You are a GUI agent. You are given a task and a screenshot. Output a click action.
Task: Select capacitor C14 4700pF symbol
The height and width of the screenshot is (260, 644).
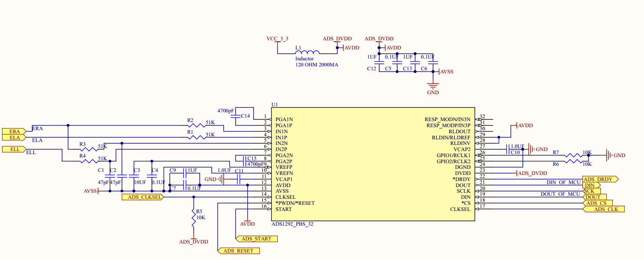236,116
